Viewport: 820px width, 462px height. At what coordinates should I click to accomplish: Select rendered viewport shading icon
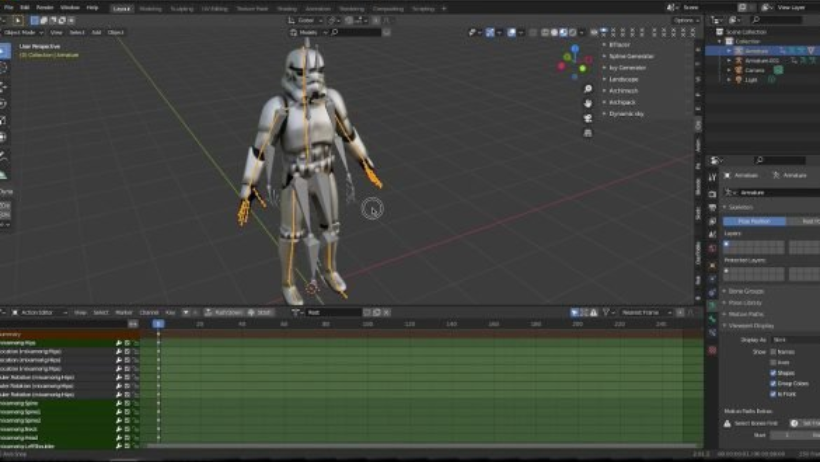(x=573, y=32)
